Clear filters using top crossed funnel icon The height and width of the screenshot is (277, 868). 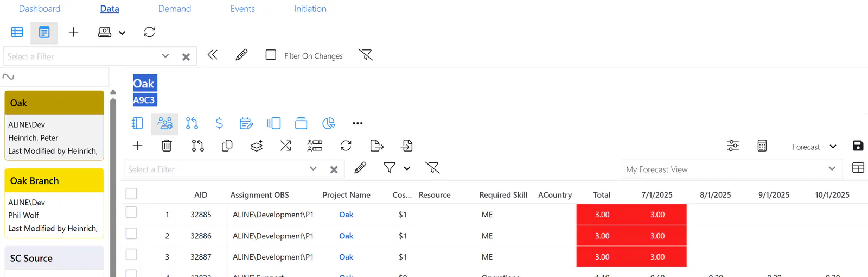point(366,55)
